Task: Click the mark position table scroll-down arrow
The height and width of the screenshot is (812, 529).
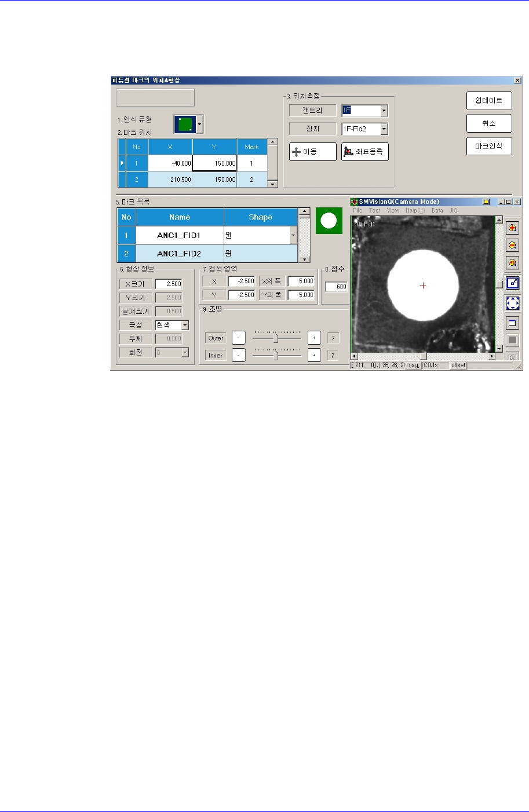Action: tap(272, 184)
